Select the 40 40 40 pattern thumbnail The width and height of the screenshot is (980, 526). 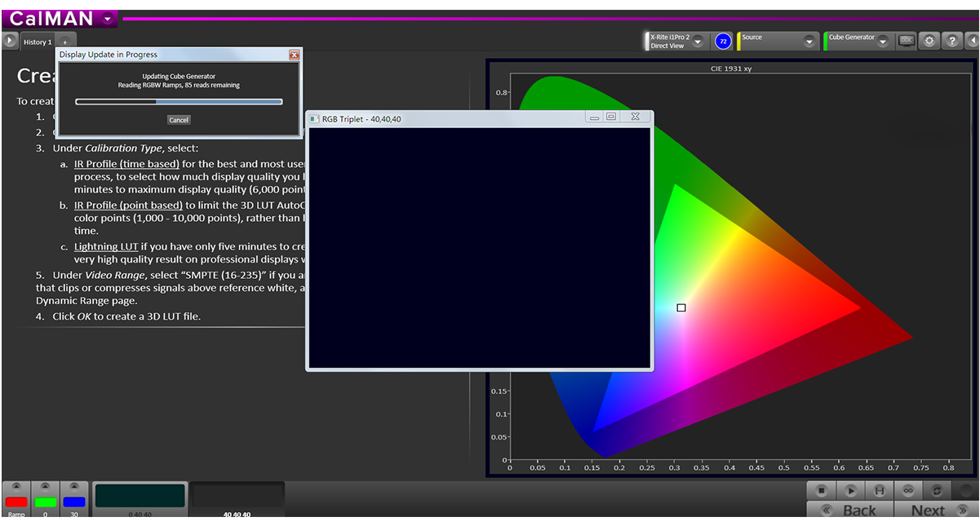[x=237, y=499]
